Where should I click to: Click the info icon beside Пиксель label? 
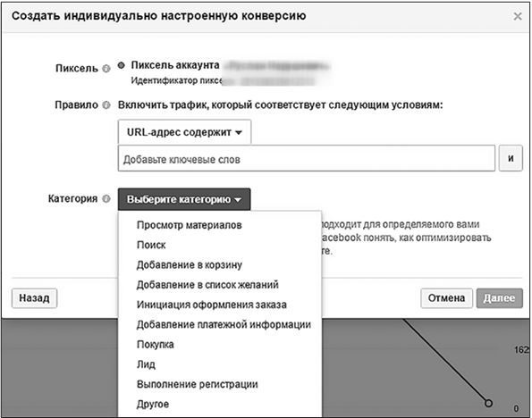(x=106, y=69)
